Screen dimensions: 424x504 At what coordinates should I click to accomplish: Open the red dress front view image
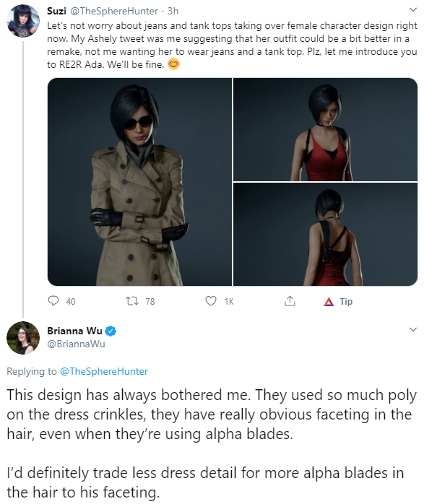(325, 129)
